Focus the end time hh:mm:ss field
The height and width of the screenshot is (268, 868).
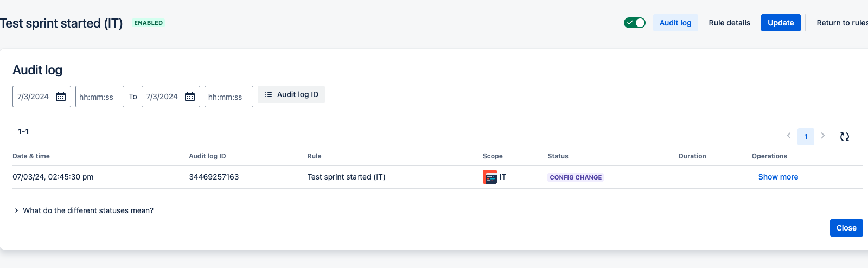tap(229, 97)
